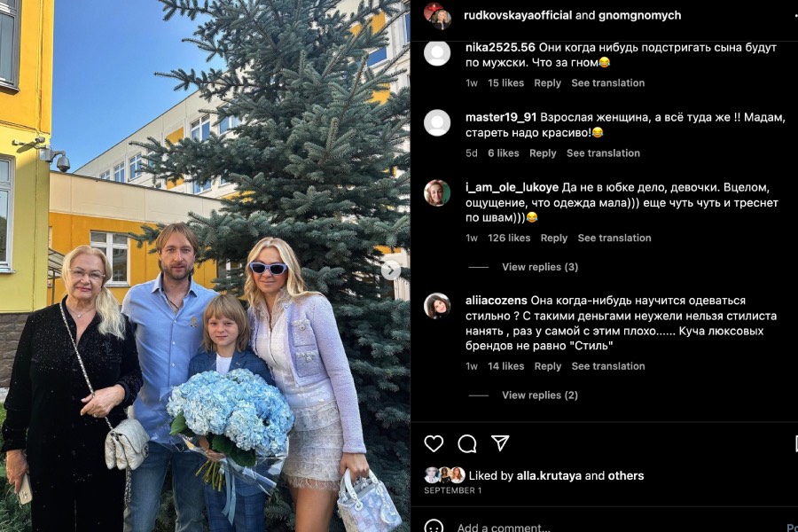Expand View replies (3) thread
798x532 pixels.
coord(540,267)
